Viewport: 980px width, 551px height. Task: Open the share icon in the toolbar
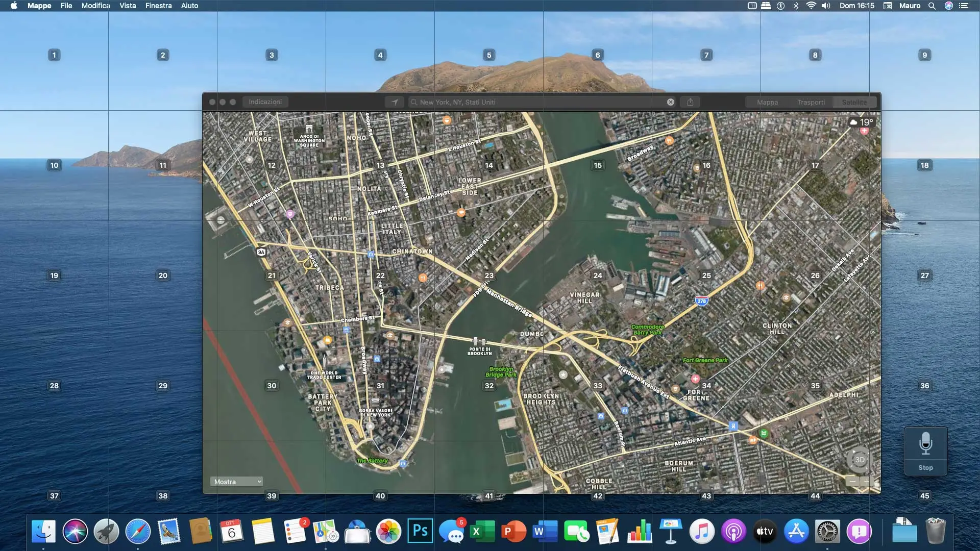tap(691, 102)
